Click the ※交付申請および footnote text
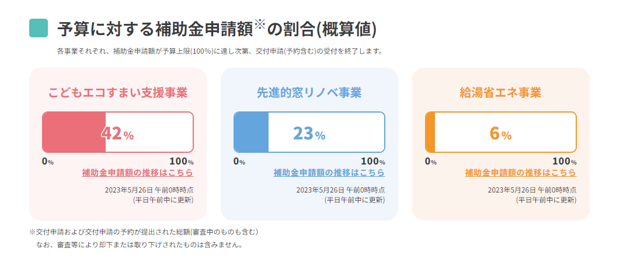 click(x=144, y=232)
